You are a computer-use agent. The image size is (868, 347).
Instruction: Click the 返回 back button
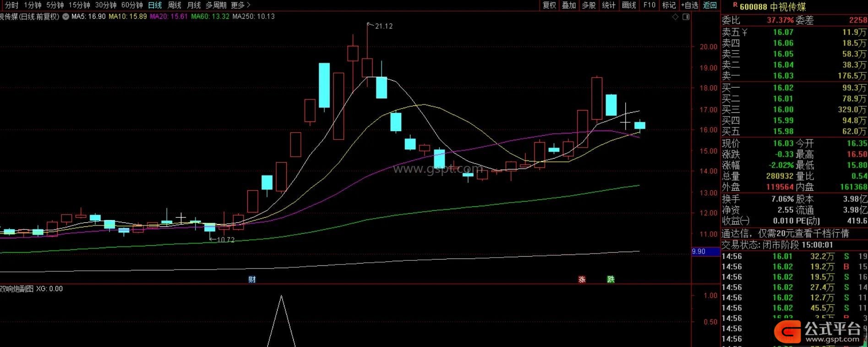pyautogui.click(x=710, y=5)
